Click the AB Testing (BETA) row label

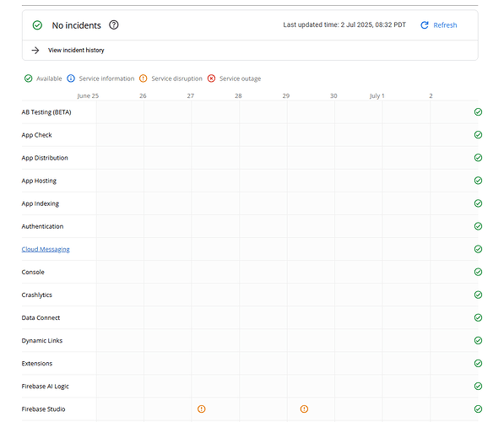click(46, 112)
